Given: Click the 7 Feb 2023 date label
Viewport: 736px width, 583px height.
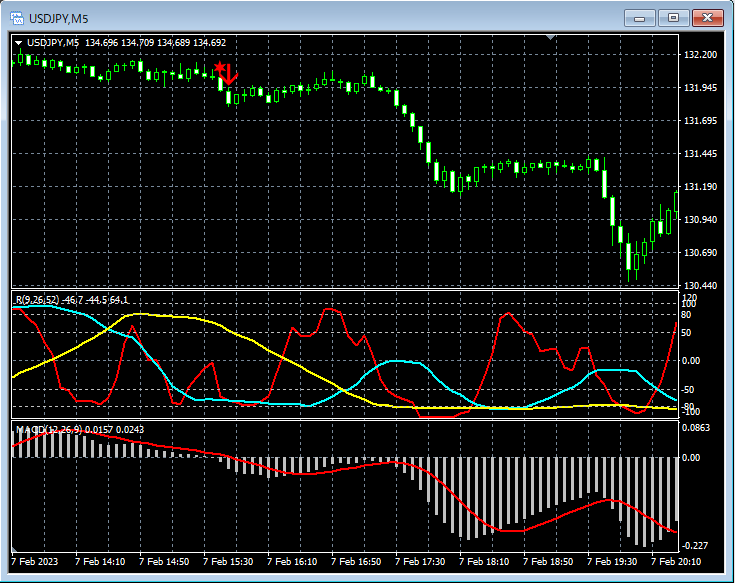Looking at the screenshot, I should [x=35, y=562].
